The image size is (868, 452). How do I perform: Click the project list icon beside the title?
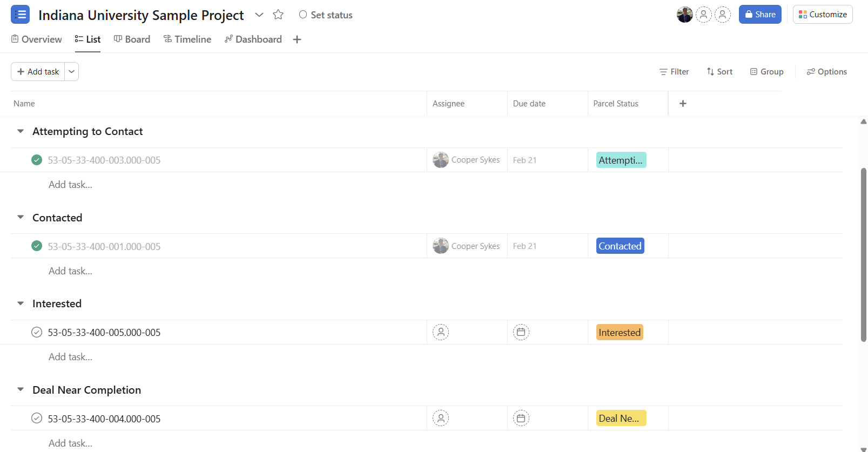click(21, 15)
